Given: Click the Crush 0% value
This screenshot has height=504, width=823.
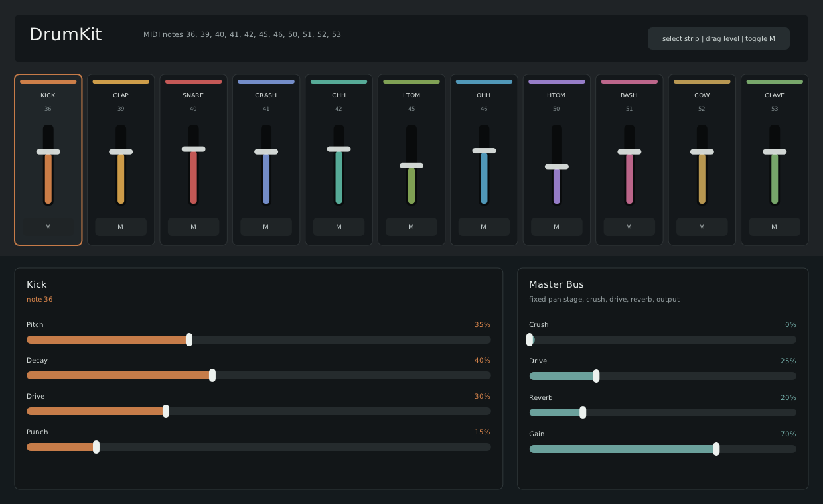Looking at the screenshot, I should [x=790, y=324].
